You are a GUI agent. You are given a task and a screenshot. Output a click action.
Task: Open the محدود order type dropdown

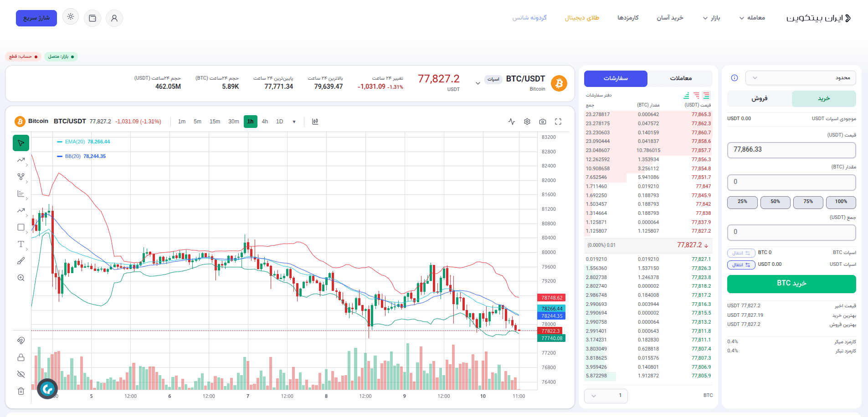point(801,78)
